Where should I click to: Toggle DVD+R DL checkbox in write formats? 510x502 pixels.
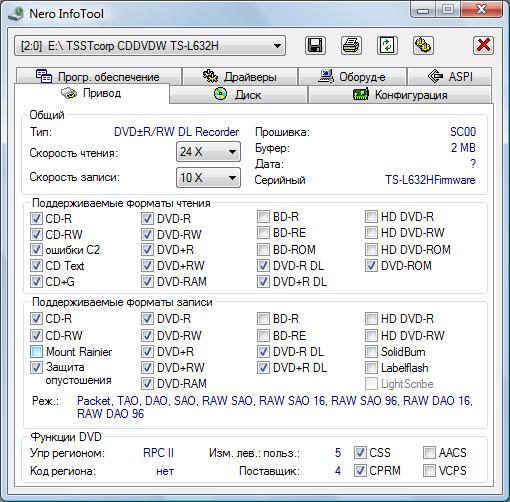263,368
